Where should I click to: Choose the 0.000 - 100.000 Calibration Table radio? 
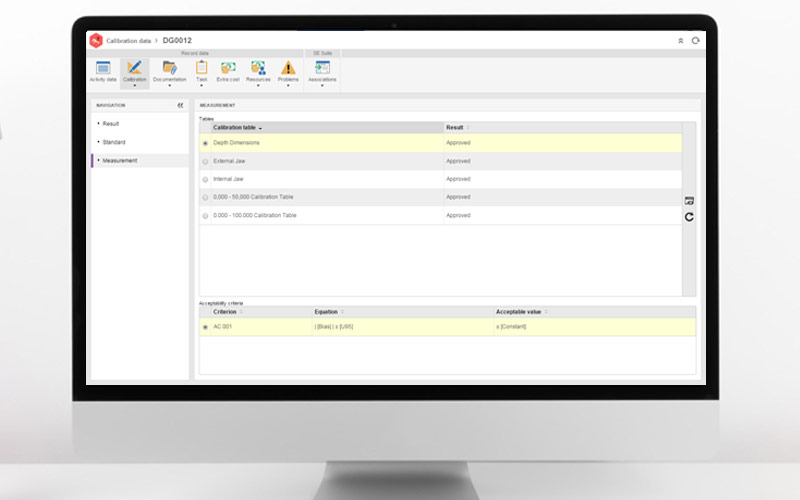click(206, 215)
